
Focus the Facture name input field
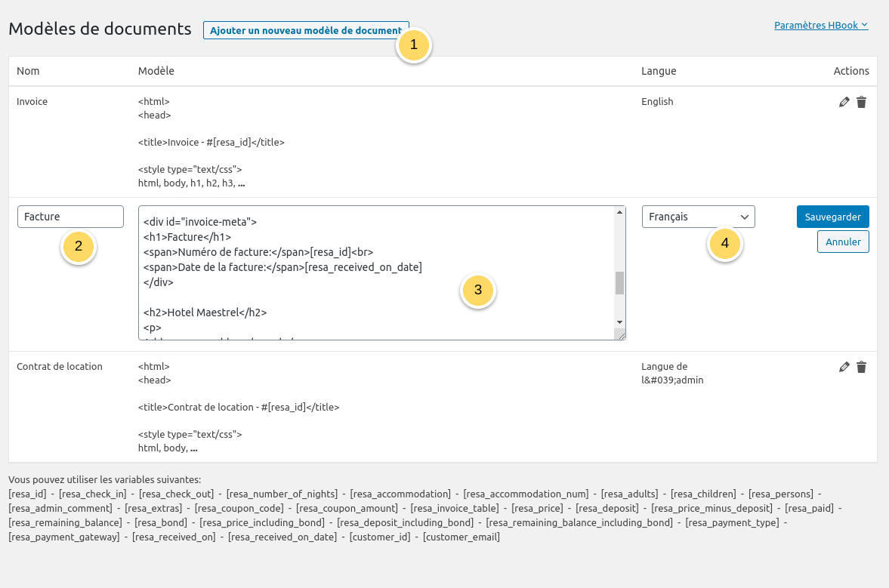pyautogui.click(x=70, y=217)
